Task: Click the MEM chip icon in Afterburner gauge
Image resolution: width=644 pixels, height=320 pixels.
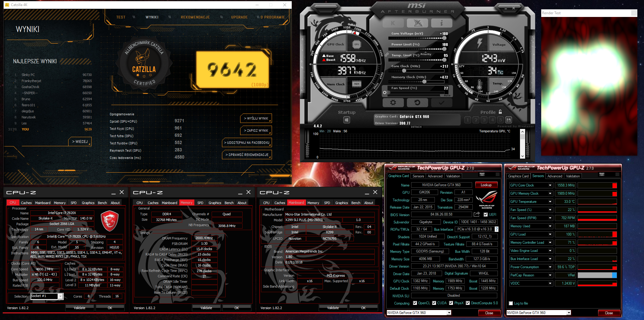Action: click(x=357, y=84)
